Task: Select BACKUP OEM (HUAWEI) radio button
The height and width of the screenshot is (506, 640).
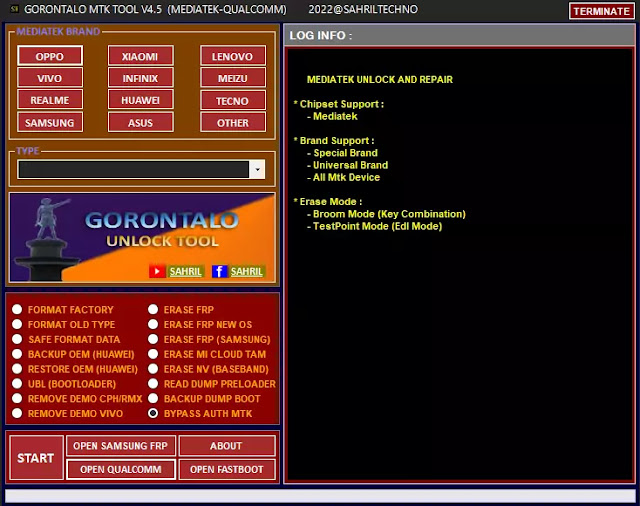Action: tap(17, 354)
